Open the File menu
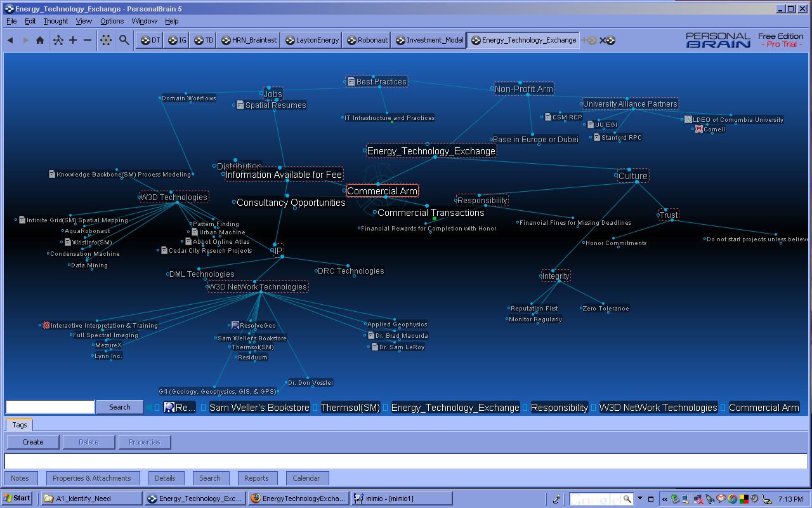This screenshot has height=508, width=812. point(11,21)
